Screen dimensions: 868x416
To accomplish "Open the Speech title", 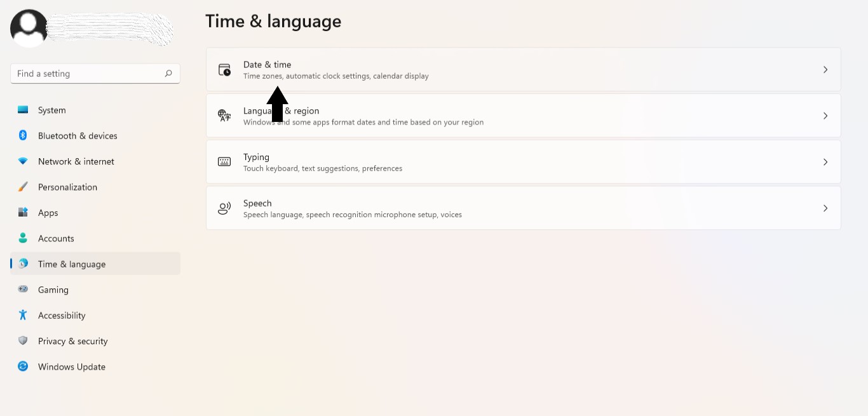I will (257, 203).
